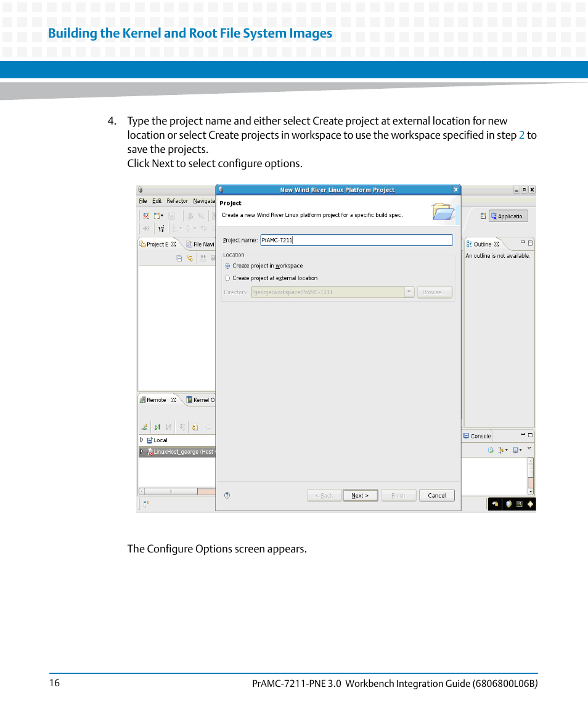Click the four-arrow icon in black tray
The height and width of the screenshot is (706, 588).
pyautogui.click(x=530, y=504)
